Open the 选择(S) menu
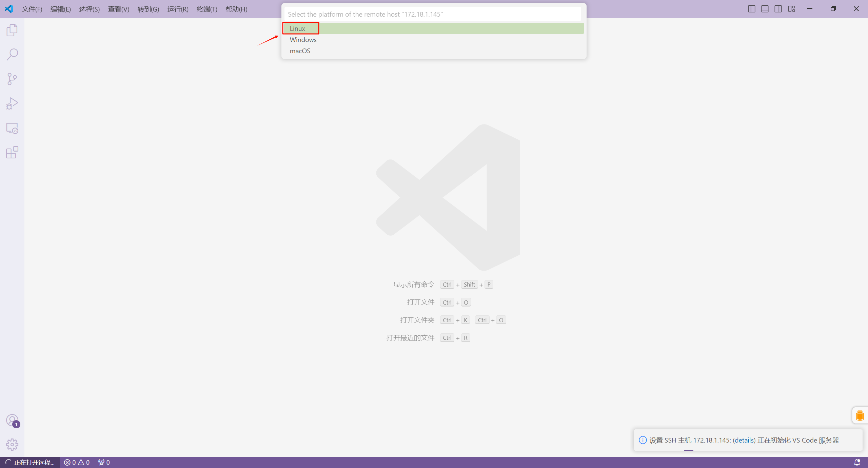This screenshot has height=468, width=868. (x=90, y=9)
